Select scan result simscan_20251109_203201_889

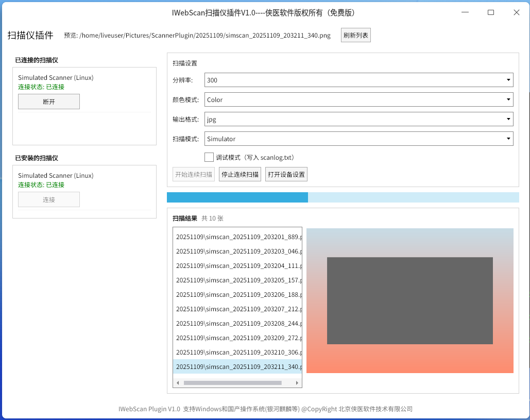238,237
